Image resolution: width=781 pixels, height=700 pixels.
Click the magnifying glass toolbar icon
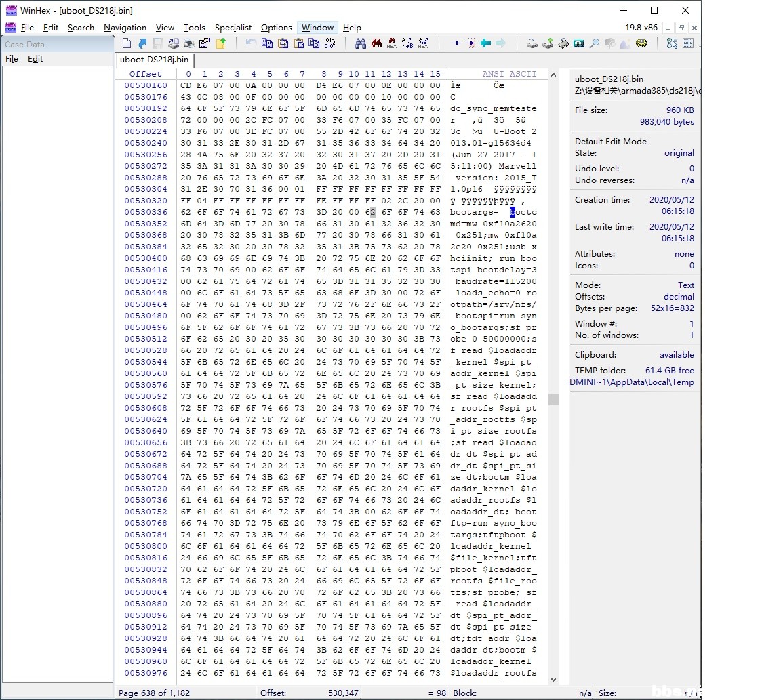click(594, 44)
